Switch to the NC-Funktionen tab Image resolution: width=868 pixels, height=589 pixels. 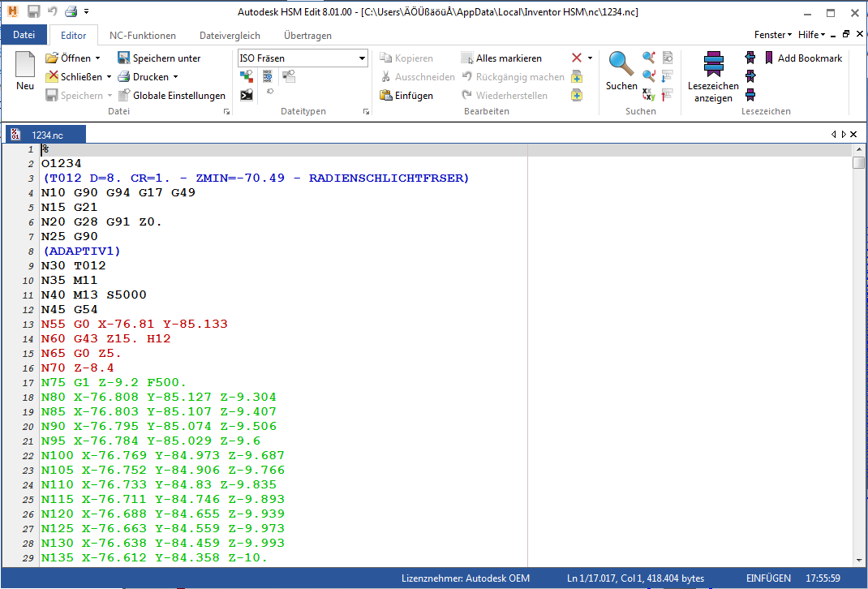(142, 36)
